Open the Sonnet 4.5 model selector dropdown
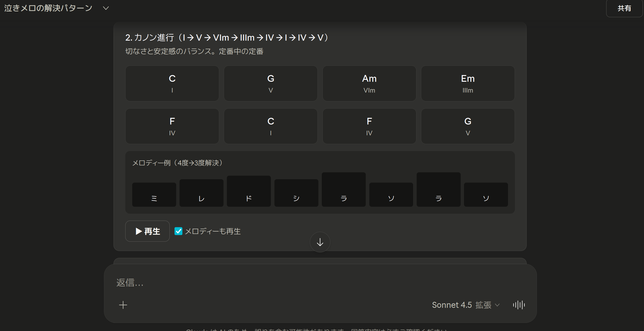 coord(465,305)
